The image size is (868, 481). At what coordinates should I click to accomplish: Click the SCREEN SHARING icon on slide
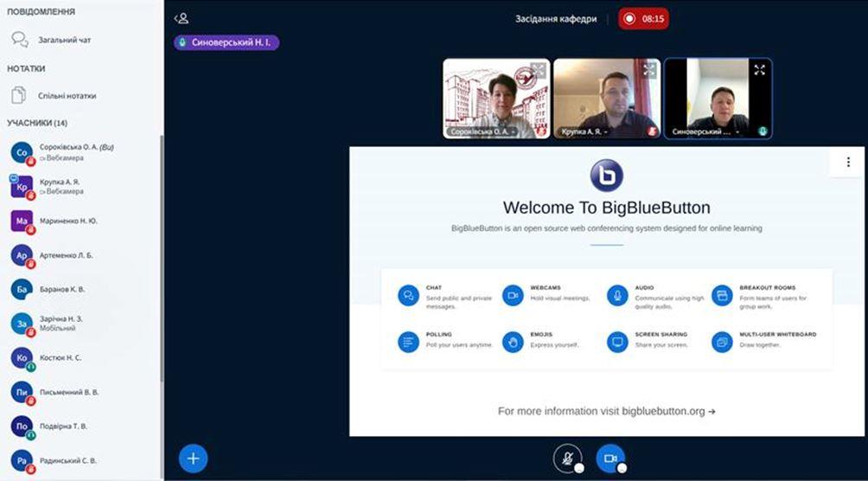pyautogui.click(x=617, y=342)
